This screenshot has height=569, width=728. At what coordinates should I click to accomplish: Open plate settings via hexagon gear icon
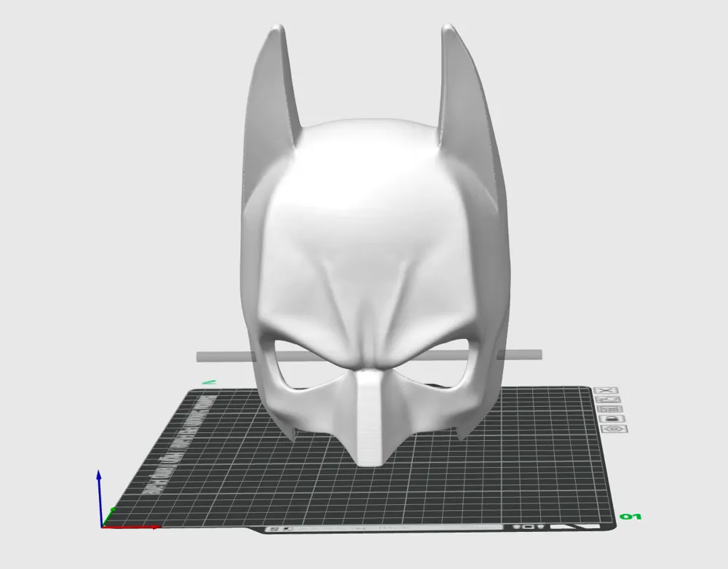(x=614, y=429)
